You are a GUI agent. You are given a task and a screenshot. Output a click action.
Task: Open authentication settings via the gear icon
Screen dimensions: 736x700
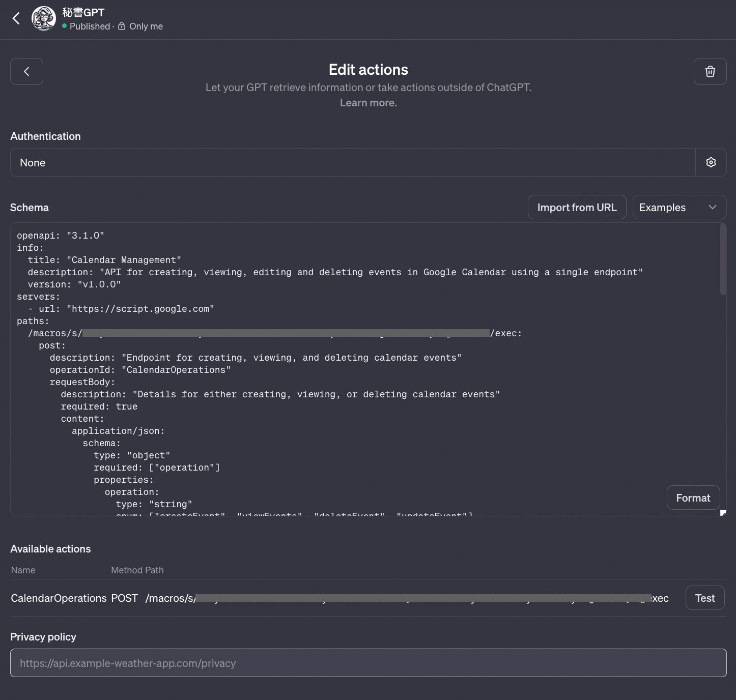pyautogui.click(x=711, y=162)
